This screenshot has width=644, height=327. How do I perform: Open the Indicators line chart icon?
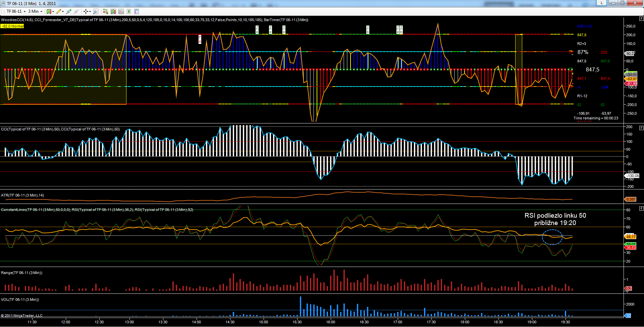[x=121, y=11]
